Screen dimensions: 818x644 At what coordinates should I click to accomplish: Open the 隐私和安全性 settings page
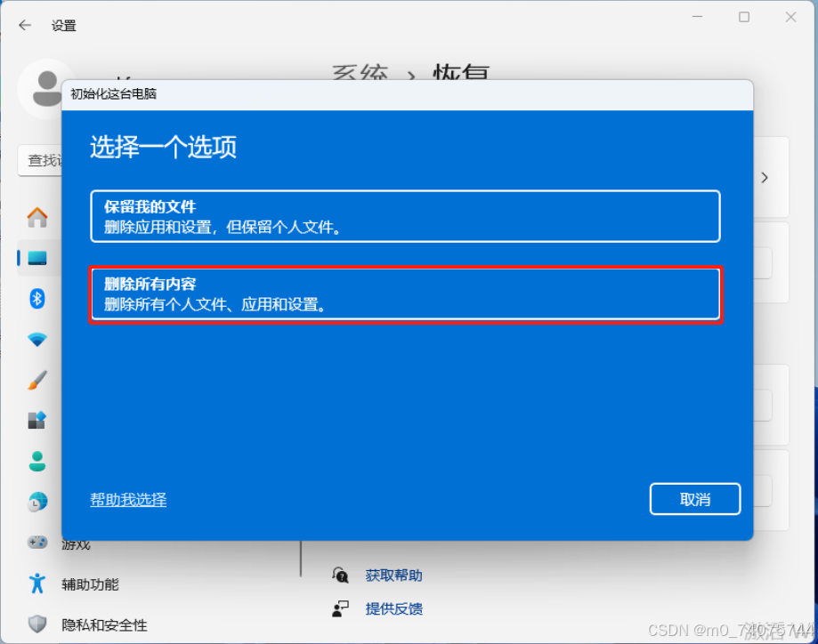[x=104, y=624]
